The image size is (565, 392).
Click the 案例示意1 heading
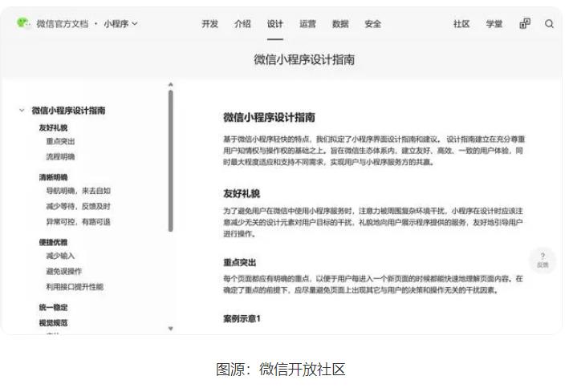[x=242, y=318]
